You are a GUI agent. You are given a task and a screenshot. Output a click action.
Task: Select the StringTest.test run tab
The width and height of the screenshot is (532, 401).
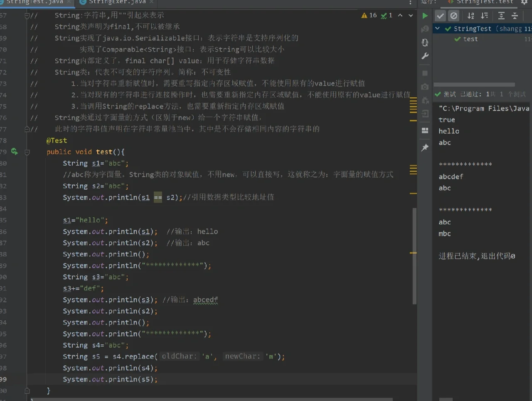pos(480,2)
